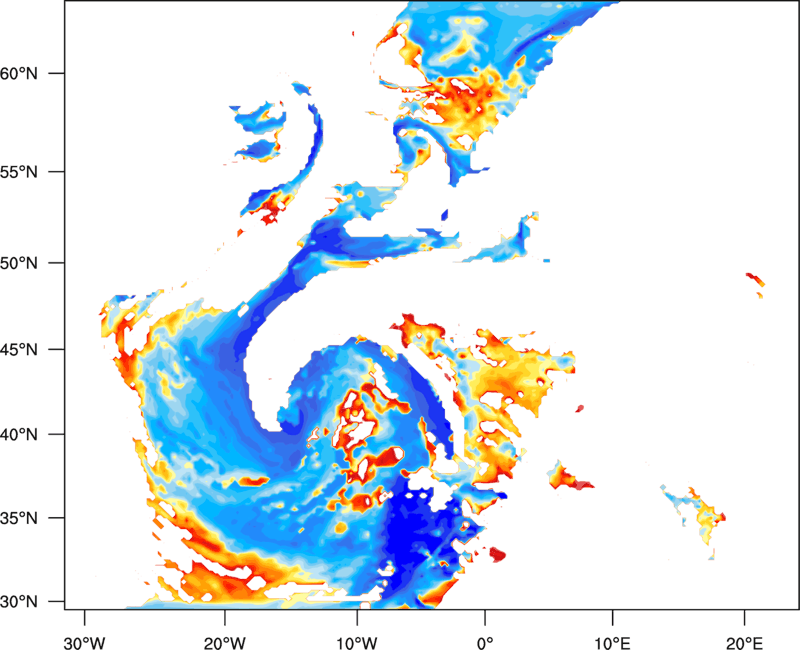Click the 20°W longitude label
Image resolution: width=800 pixels, height=650 pixels.
pyautogui.click(x=224, y=643)
